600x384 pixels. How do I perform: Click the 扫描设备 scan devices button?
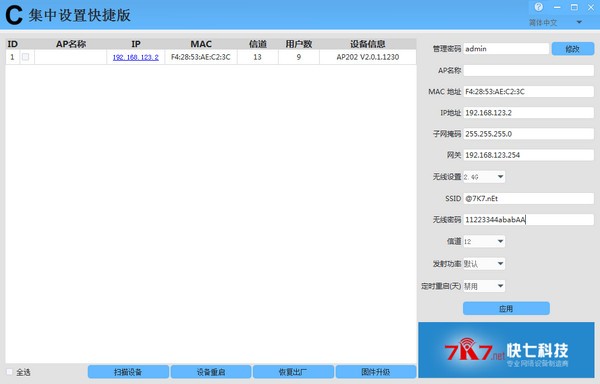pos(128,372)
